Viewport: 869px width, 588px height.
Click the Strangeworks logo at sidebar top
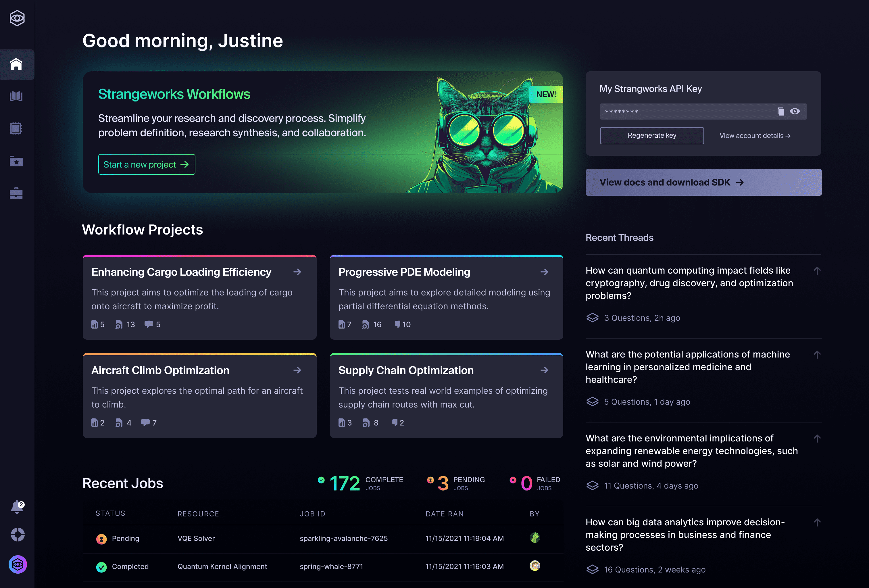pos(17,18)
